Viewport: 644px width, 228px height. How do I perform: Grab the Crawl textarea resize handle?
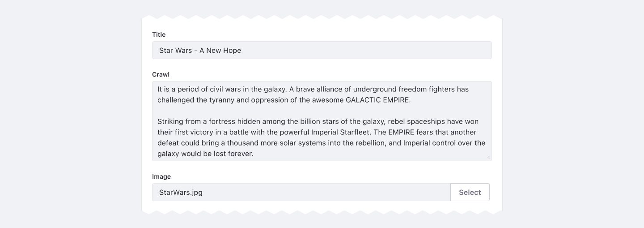click(x=488, y=157)
